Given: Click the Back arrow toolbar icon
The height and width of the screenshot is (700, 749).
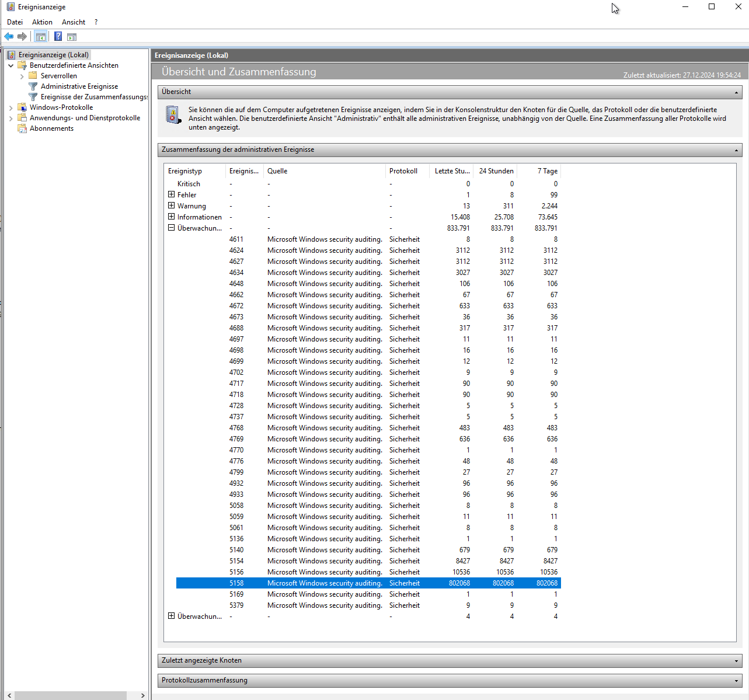Looking at the screenshot, I should pos(9,37).
